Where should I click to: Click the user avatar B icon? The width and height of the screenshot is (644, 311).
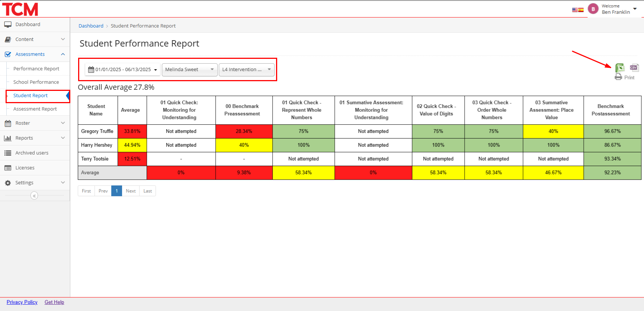click(593, 9)
